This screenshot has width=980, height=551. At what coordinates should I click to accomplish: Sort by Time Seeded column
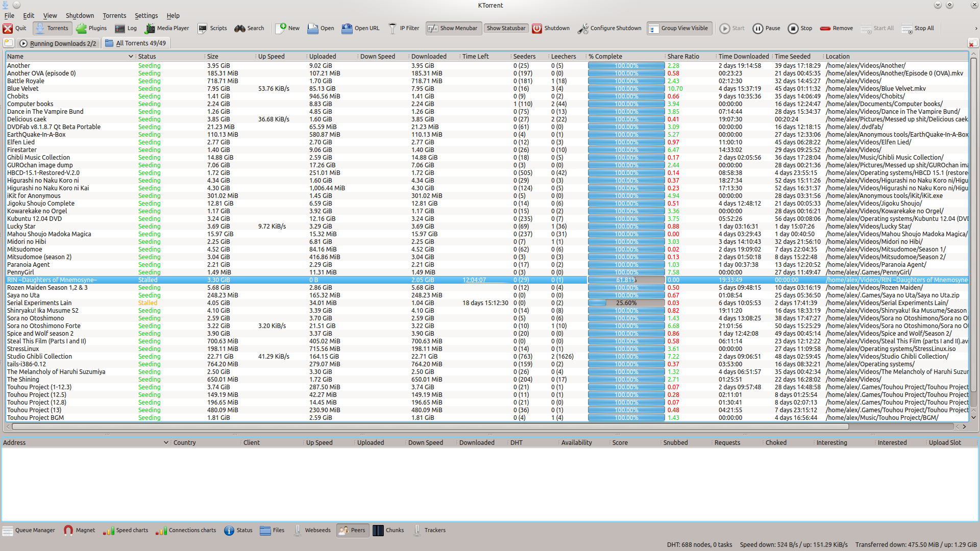tap(798, 57)
